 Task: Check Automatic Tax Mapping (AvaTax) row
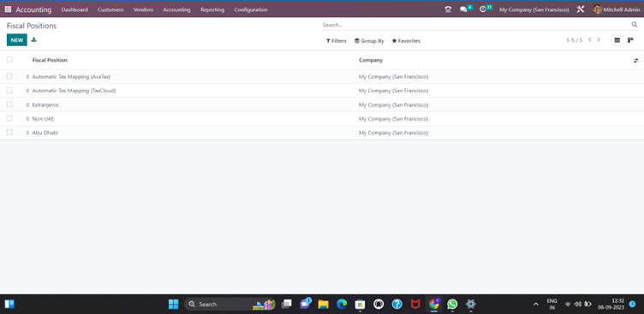(9, 76)
